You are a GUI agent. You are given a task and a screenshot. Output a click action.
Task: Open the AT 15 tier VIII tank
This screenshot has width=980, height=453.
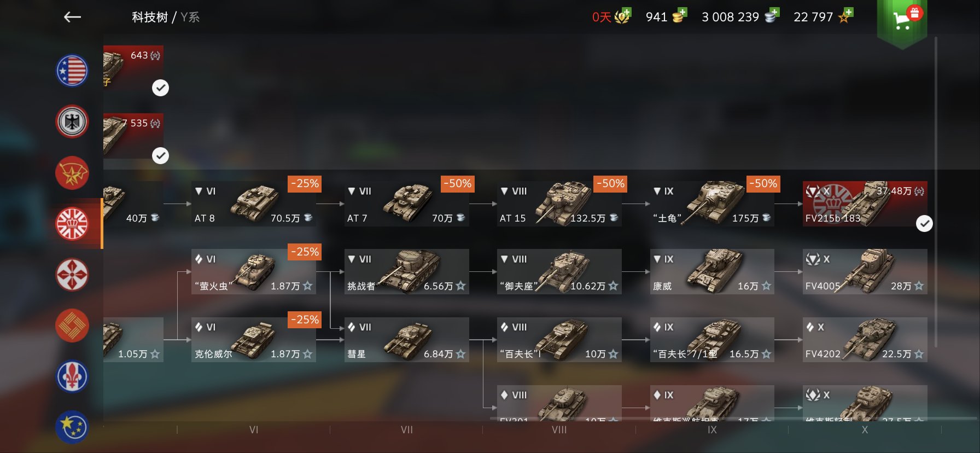click(x=559, y=204)
